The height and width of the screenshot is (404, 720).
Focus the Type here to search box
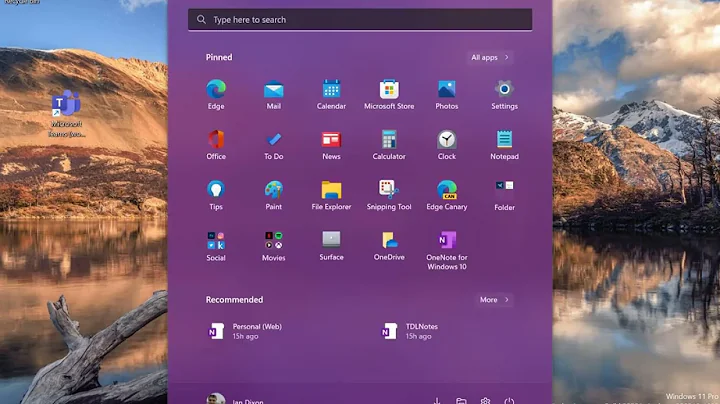tap(360, 20)
